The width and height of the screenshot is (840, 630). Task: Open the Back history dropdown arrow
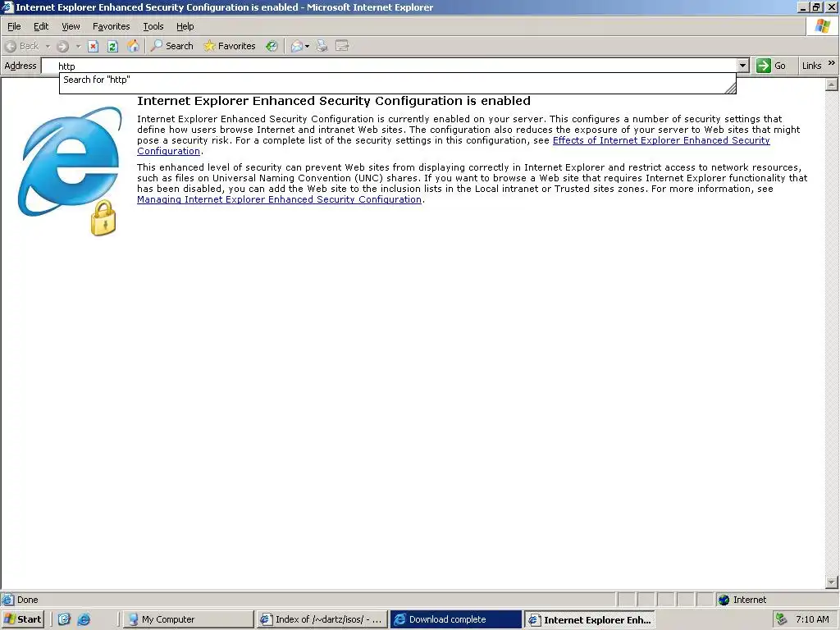click(48, 46)
